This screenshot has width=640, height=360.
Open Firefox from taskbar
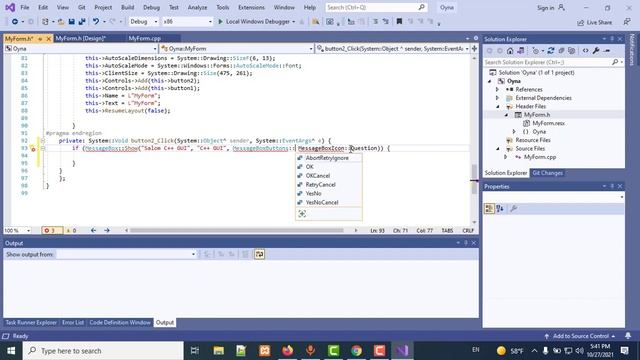[287, 351]
